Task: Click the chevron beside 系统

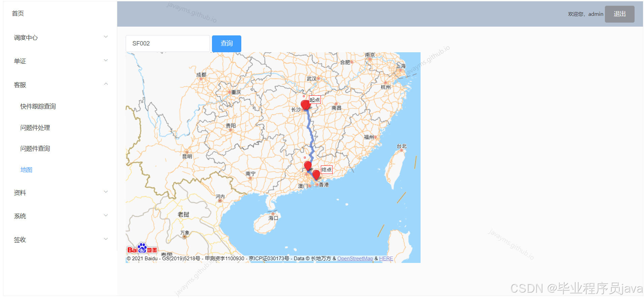Action: tap(106, 215)
